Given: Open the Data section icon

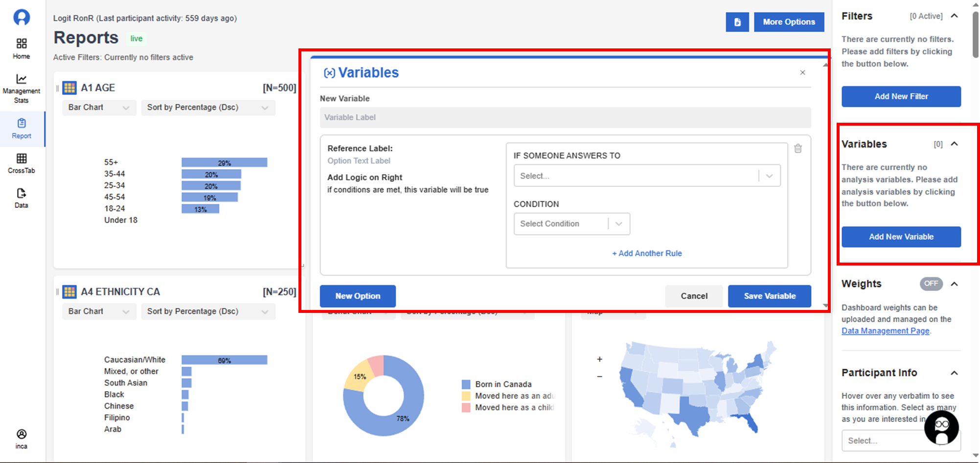Looking at the screenshot, I should click(22, 193).
